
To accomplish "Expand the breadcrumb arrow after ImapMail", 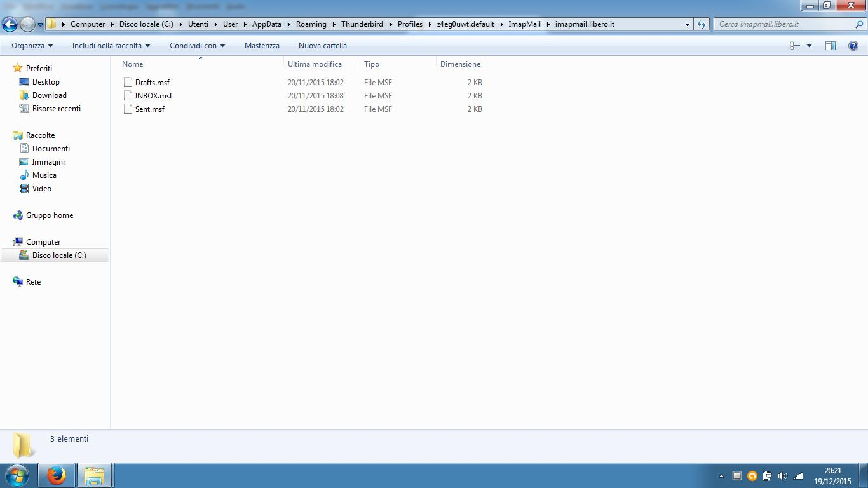I will tap(548, 24).
